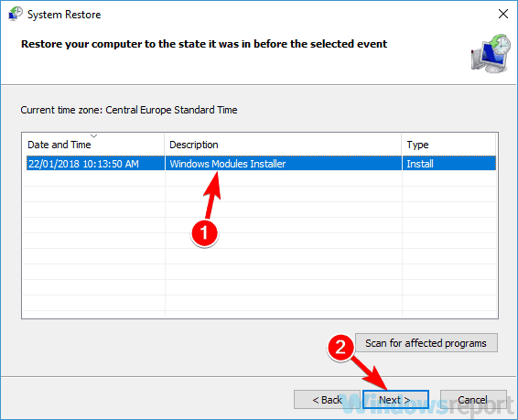Screen dimensions: 518x420
Task: Click the bold Restore your computer heading
Action: 204,44
